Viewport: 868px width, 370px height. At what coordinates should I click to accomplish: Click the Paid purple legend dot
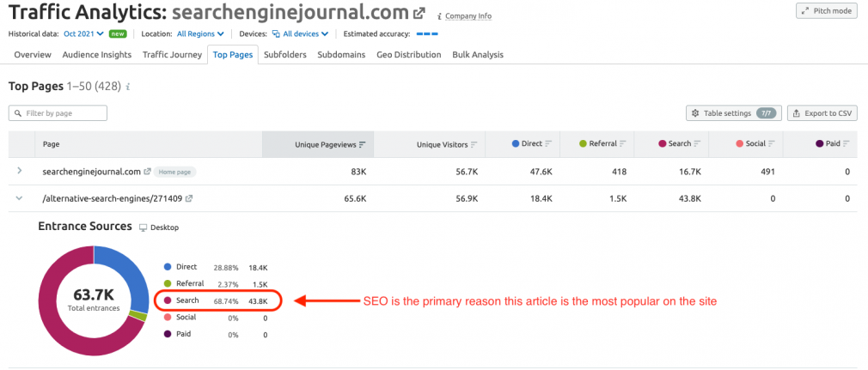click(x=168, y=335)
